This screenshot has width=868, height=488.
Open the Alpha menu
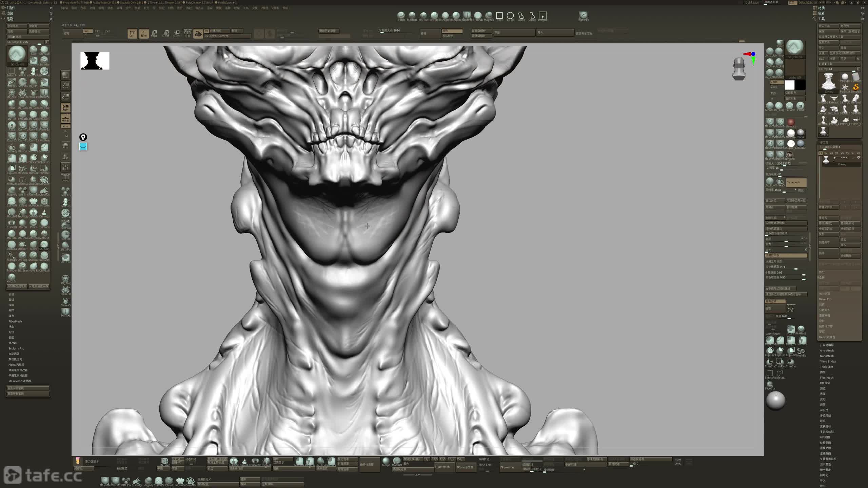click(64, 8)
